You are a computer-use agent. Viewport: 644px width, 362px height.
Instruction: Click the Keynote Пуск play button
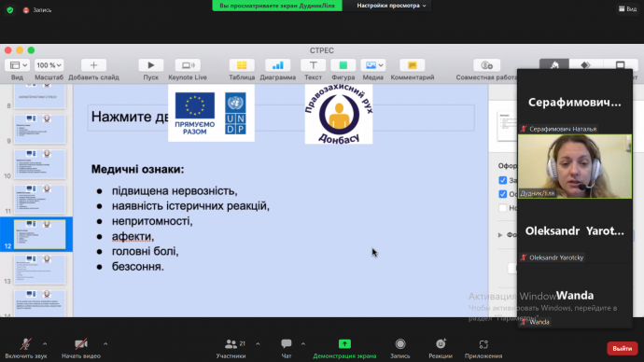[150, 65]
